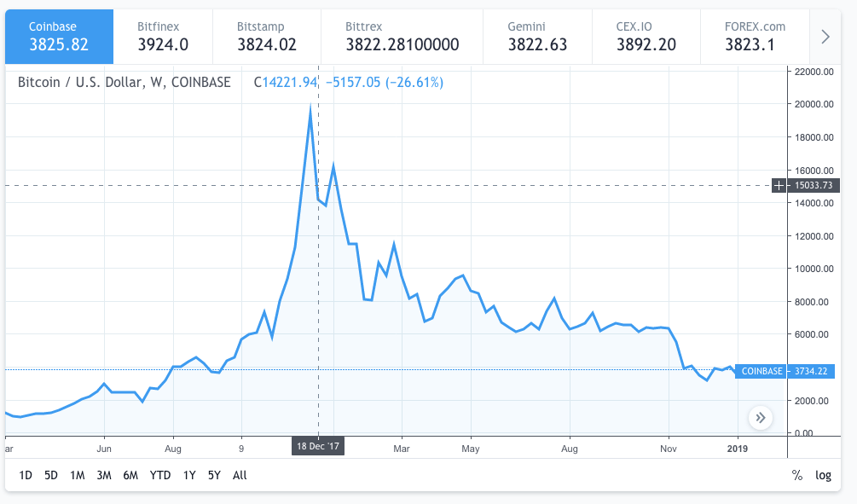Toggle log scale on price axis
The width and height of the screenshot is (857, 504).
[x=823, y=475]
